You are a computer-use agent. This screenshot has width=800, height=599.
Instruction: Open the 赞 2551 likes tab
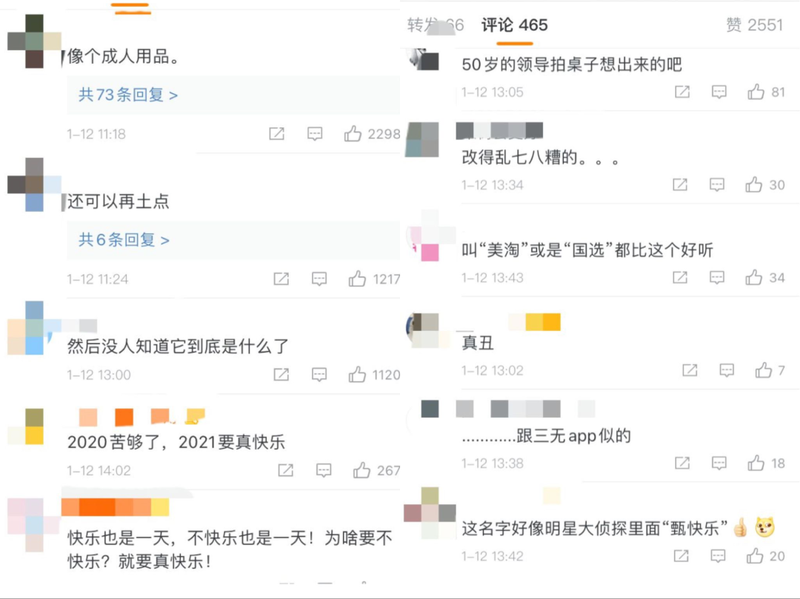[754, 25]
